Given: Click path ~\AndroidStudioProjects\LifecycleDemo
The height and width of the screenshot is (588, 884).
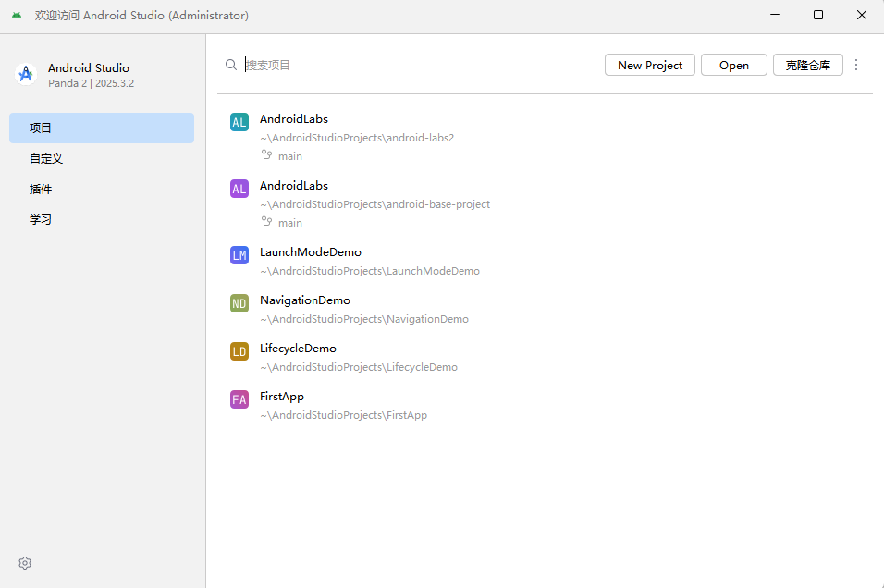Looking at the screenshot, I should (359, 367).
